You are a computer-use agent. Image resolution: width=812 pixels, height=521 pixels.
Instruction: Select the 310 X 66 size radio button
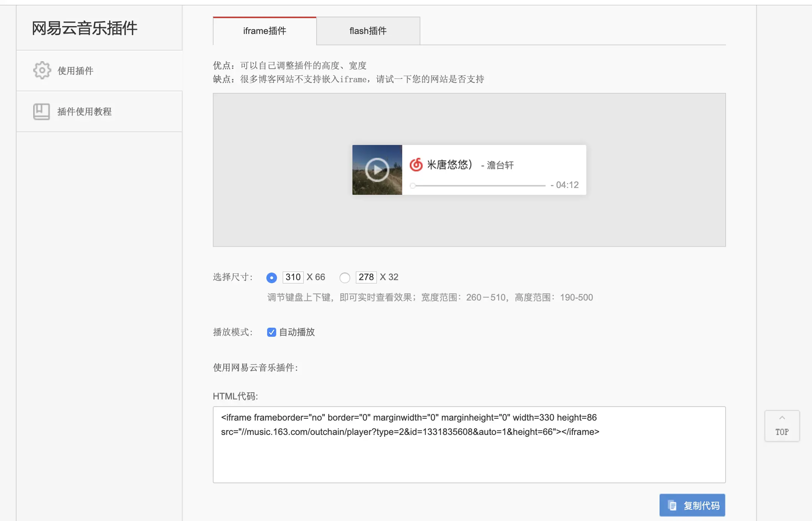[271, 278]
